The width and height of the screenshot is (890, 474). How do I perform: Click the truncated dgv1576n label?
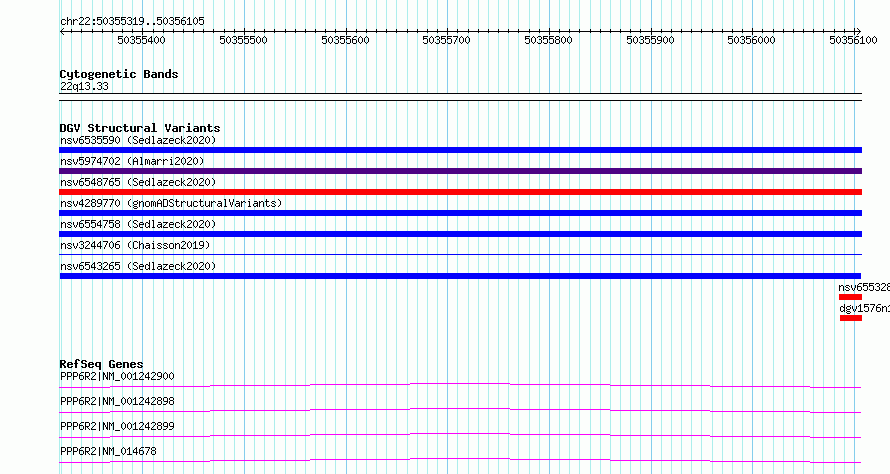coord(864,308)
